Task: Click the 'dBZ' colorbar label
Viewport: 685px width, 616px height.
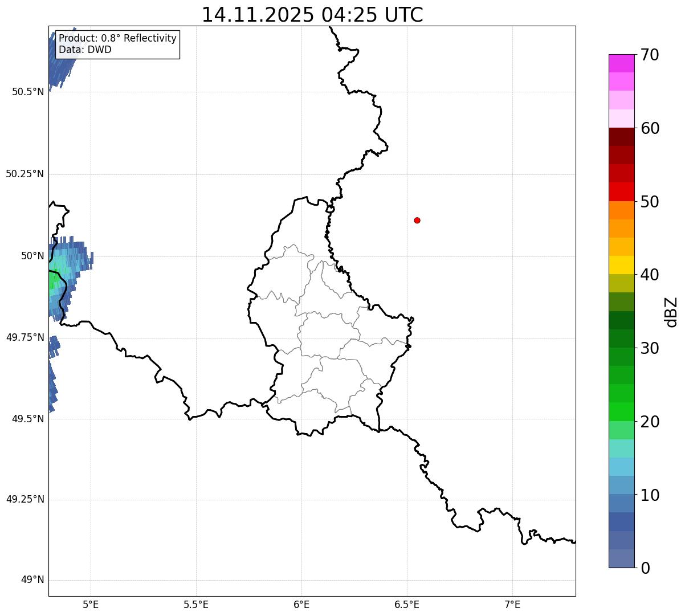Action: click(672, 312)
